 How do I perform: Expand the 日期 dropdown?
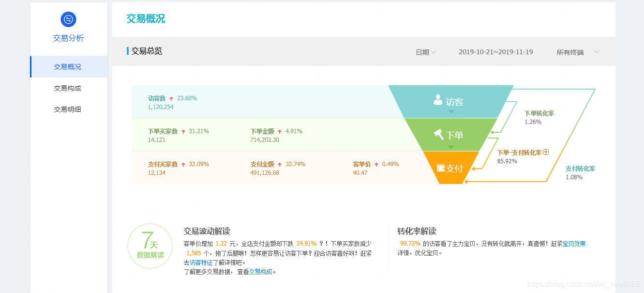[x=426, y=52]
